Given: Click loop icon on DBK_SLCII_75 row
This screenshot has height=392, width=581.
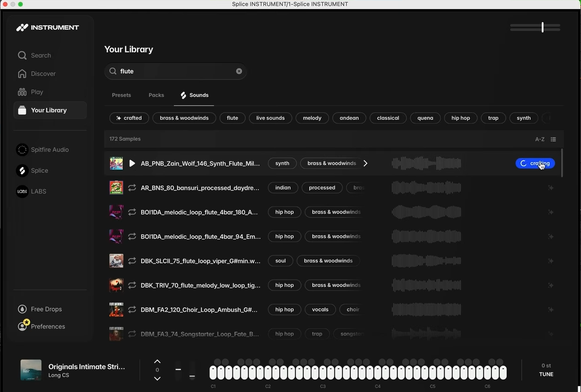Looking at the screenshot, I should [132, 261].
